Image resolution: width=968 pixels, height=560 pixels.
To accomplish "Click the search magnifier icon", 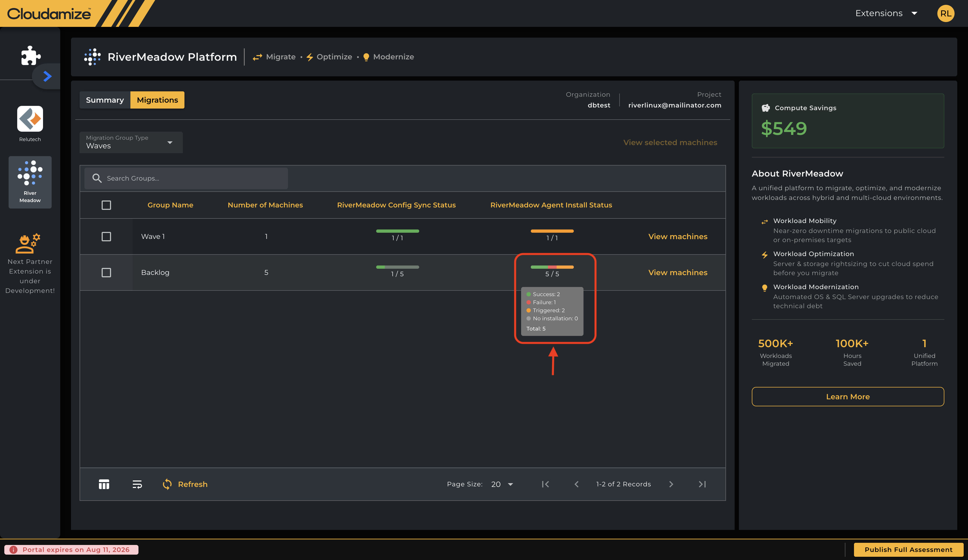I will click(97, 178).
